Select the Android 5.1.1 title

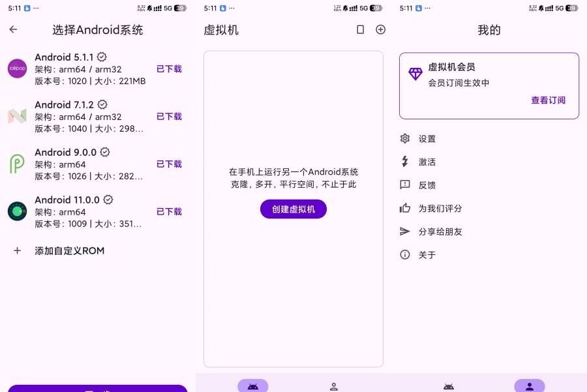click(64, 57)
